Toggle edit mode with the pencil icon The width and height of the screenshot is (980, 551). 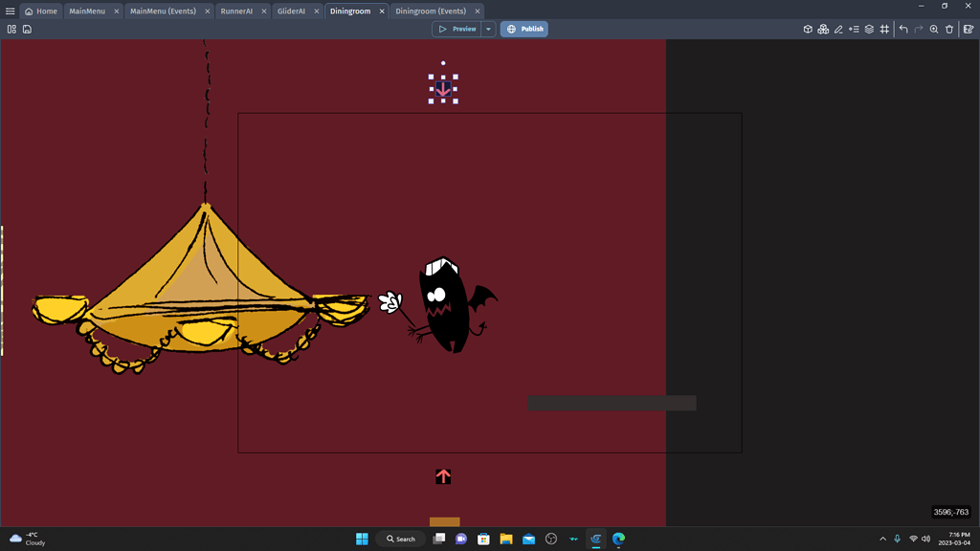838,29
